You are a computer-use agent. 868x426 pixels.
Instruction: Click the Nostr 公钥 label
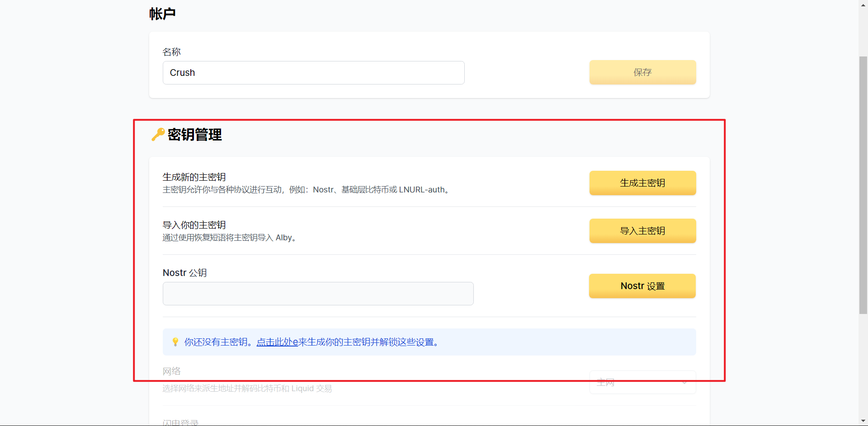[x=184, y=273]
